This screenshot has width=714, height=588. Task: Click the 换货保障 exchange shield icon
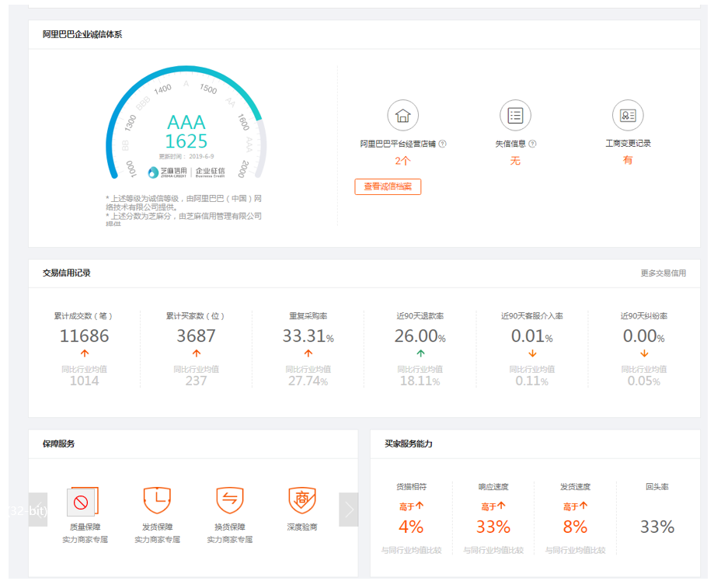(230, 501)
